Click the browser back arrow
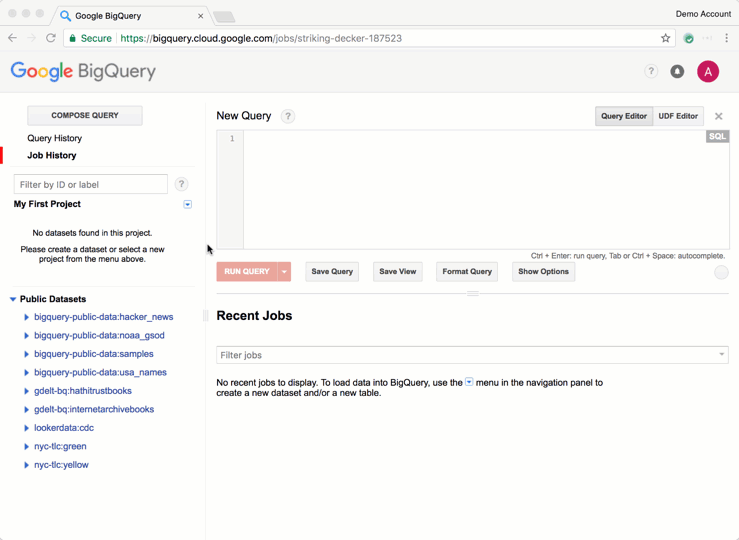Screen dimensions: 739x540 tap(13, 38)
